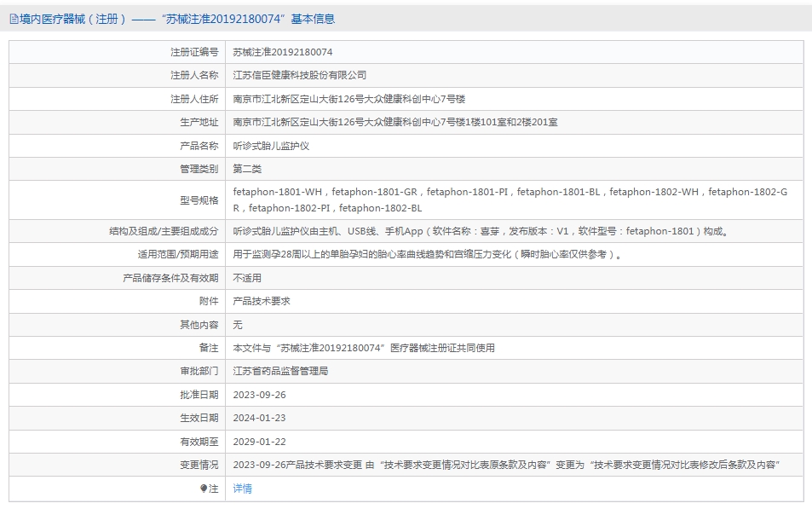Select registrant name 江苏信臣健康科技股份有限公司
812x509 pixels.
tap(299, 75)
